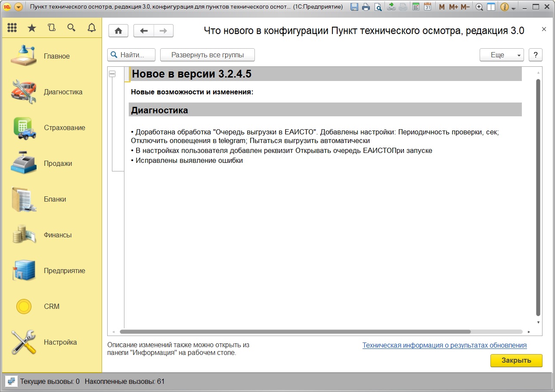Viewport: 555px width, 392px height.
Task: Click the "Развернуть все группы" button
Action: (208, 55)
